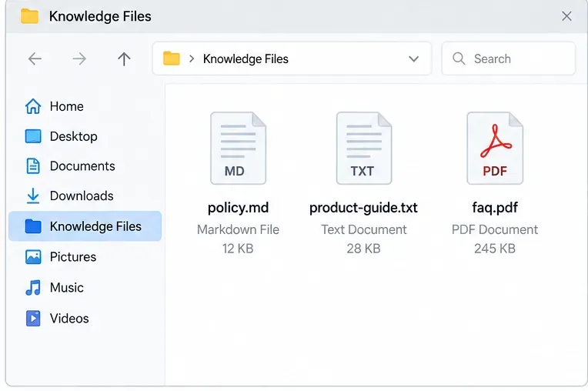Click the 12 KB size text

tap(238, 249)
